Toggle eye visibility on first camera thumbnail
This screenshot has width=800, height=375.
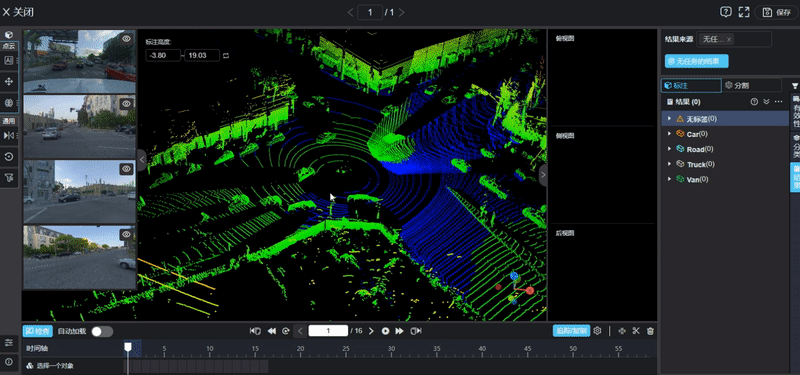126,39
